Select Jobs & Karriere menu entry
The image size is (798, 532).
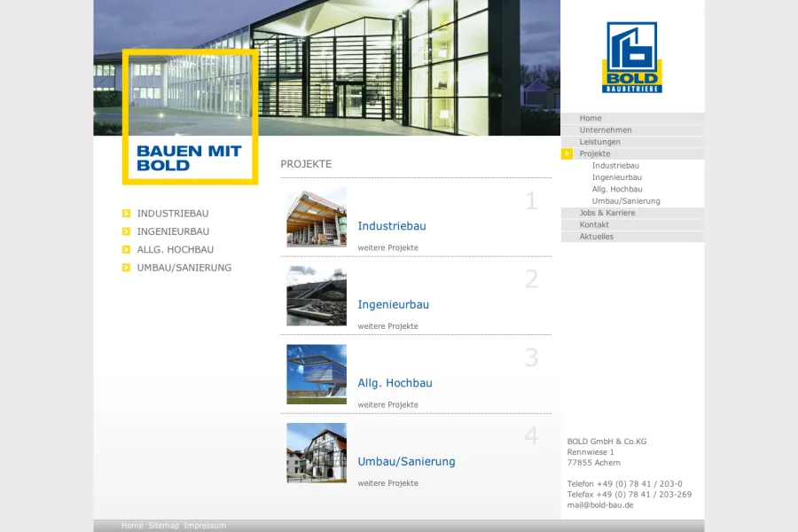tap(607, 214)
